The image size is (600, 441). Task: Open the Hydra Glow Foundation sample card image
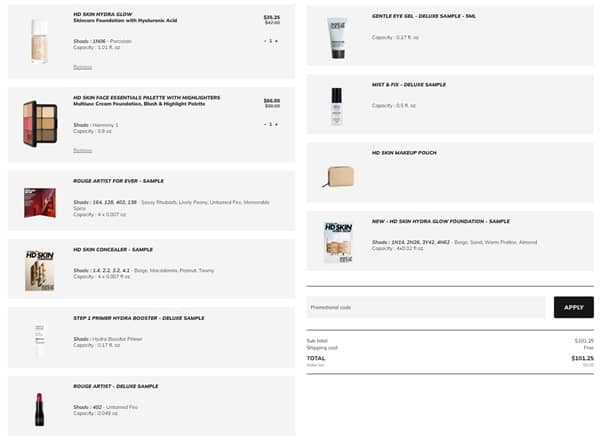tap(338, 243)
